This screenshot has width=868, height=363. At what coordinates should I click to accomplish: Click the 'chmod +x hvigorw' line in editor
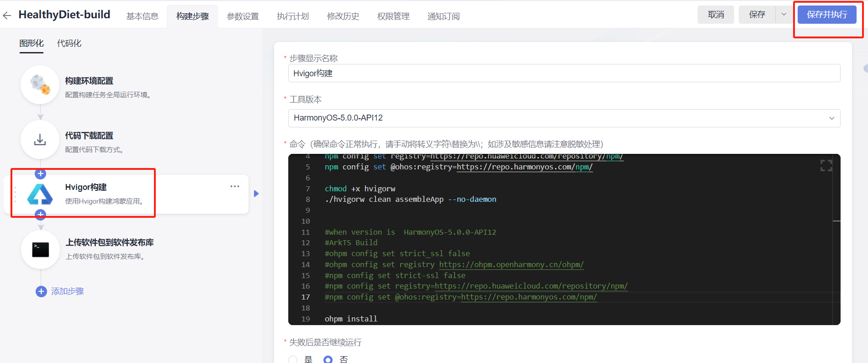pos(360,189)
